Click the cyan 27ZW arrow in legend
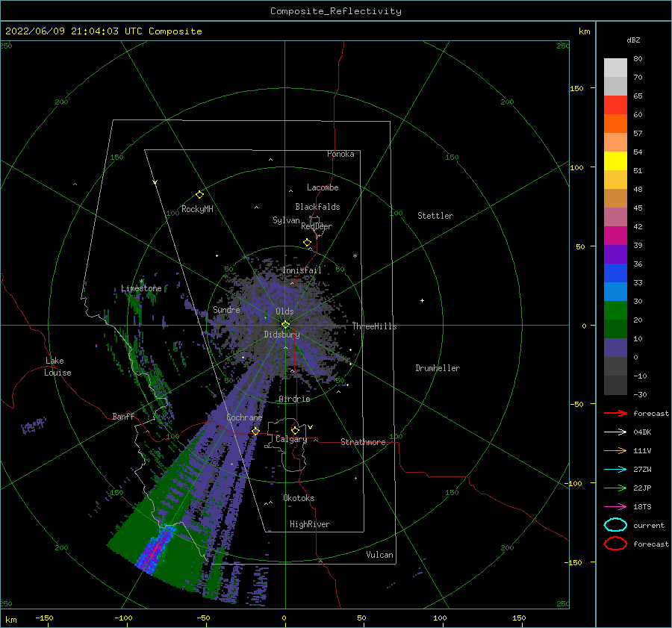The image size is (672, 628). [x=615, y=470]
